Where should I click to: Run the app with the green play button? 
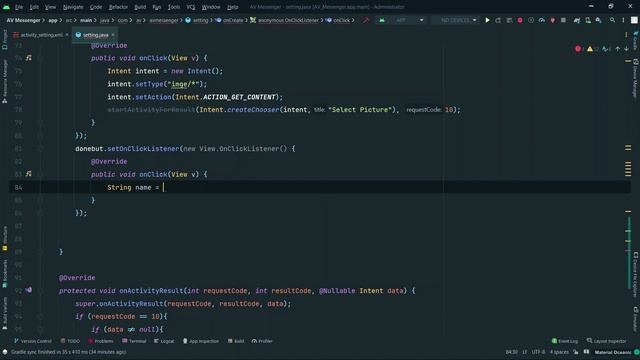point(487,20)
